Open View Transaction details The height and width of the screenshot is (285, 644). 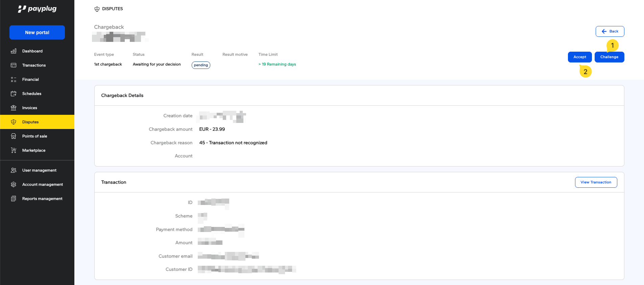point(596,182)
